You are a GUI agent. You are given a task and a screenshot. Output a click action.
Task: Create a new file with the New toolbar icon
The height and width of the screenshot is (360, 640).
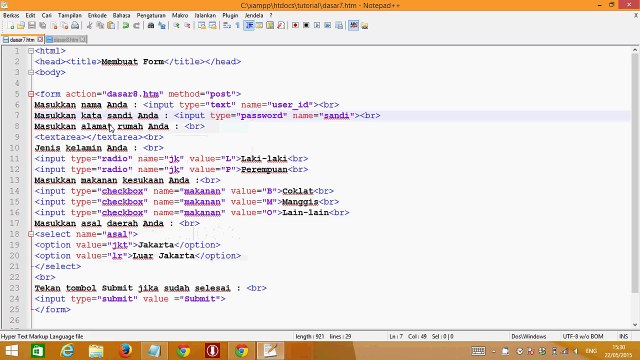click(10, 25)
